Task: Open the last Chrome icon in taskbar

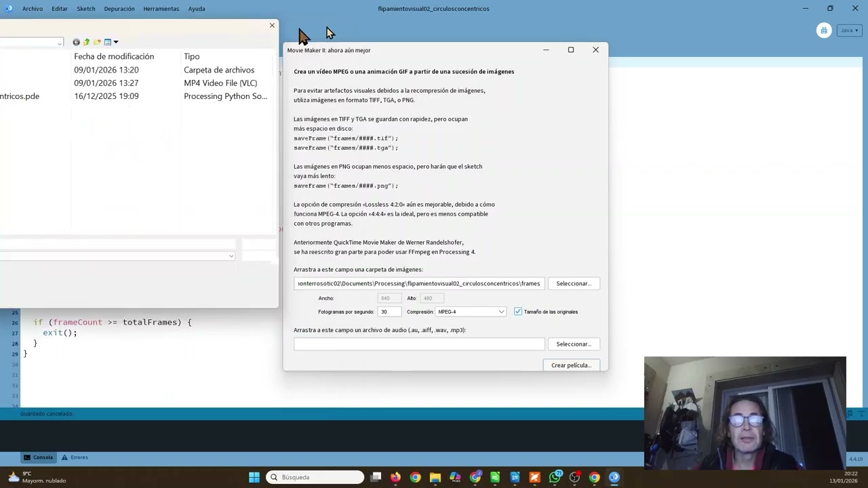Action: [x=594, y=477]
